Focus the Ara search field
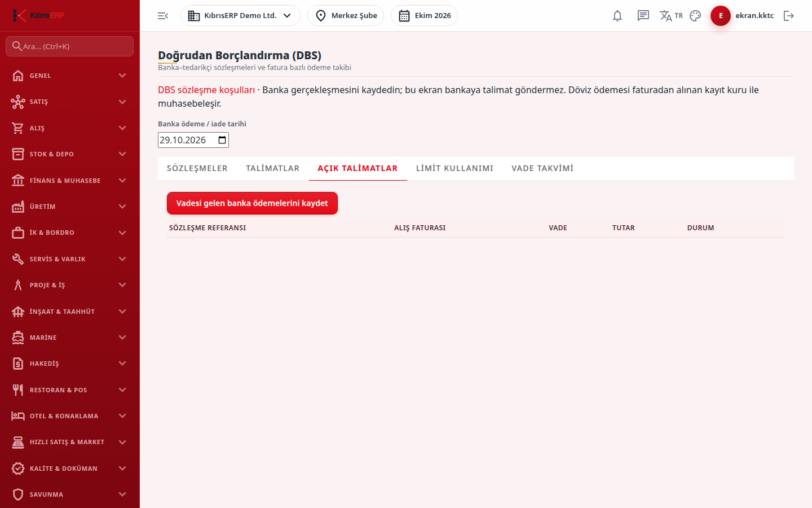The height and width of the screenshot is (508, 812). click(x=69, y=46)
